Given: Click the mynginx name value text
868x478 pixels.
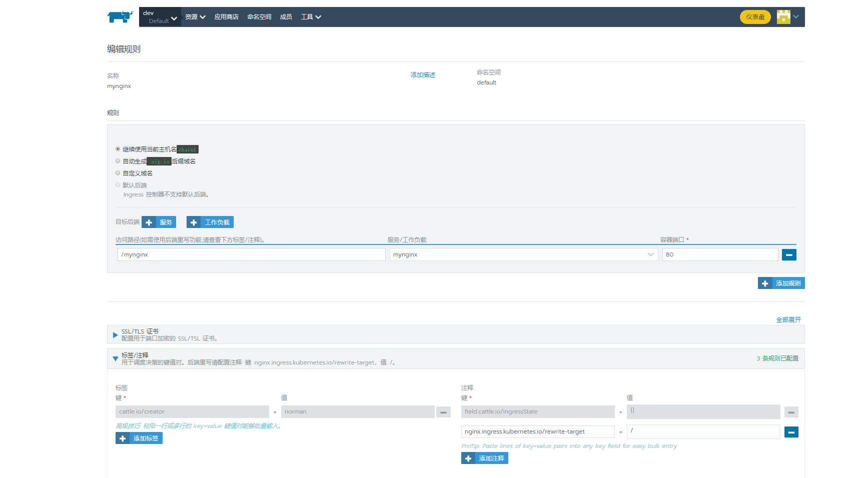Looking at the screenshot, I should [x=119, y=86].
